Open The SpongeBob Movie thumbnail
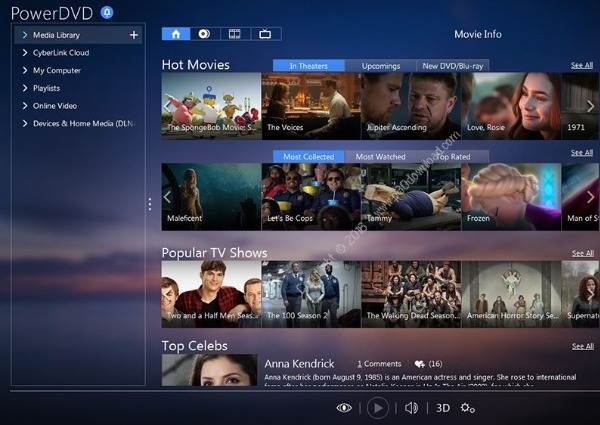Screen dimensions: 600x425 point(211,106)
